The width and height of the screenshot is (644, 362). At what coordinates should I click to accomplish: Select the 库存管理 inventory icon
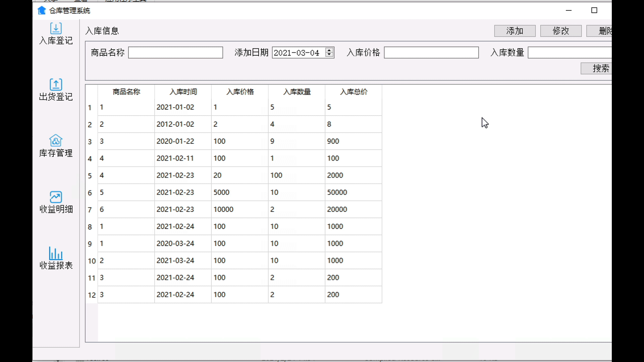(56, 141)
